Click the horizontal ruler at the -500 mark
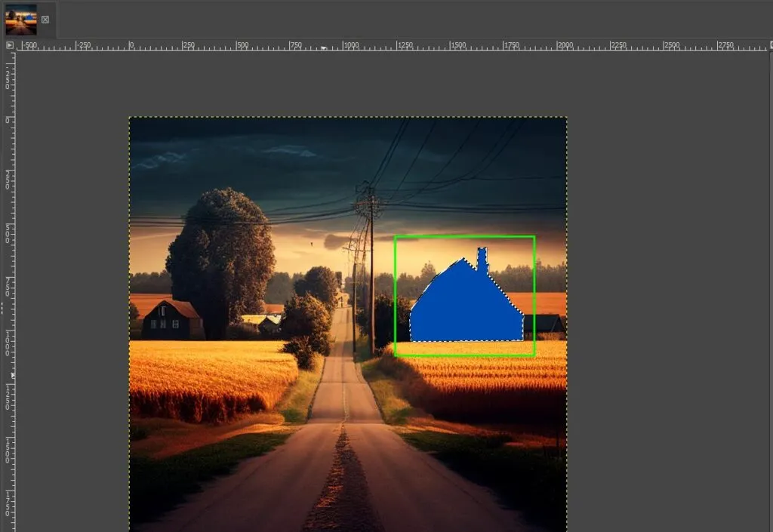The height and width of the screenshot is (532, 773). (x=29, y=45)
